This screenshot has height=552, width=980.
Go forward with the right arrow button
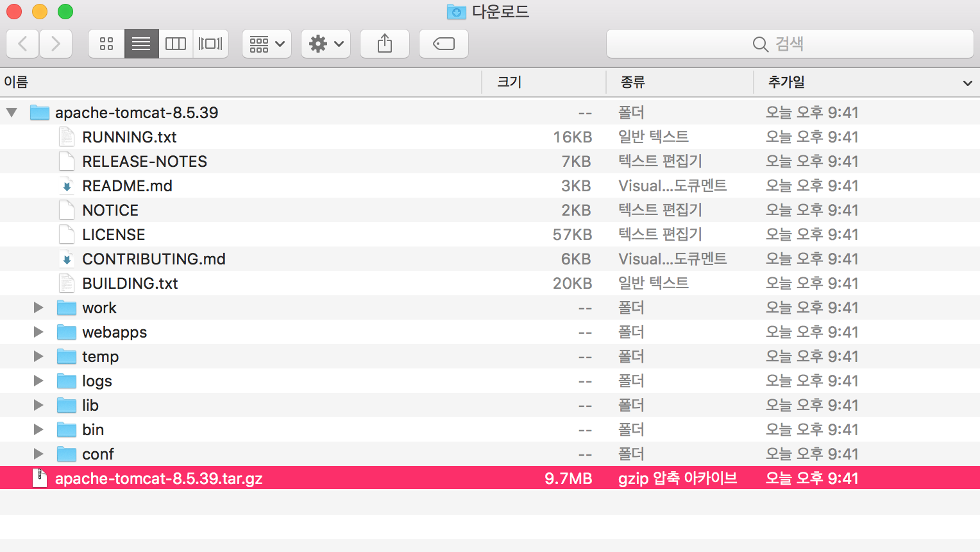(56, 44)
